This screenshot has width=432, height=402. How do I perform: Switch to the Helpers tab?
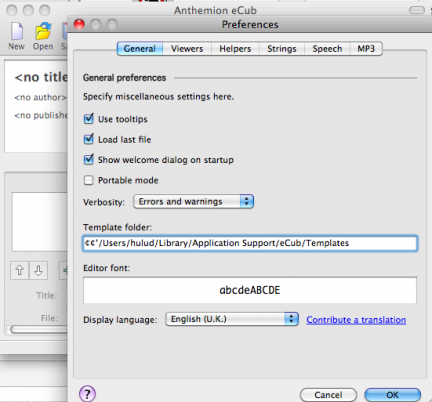(x=235, y=49)
